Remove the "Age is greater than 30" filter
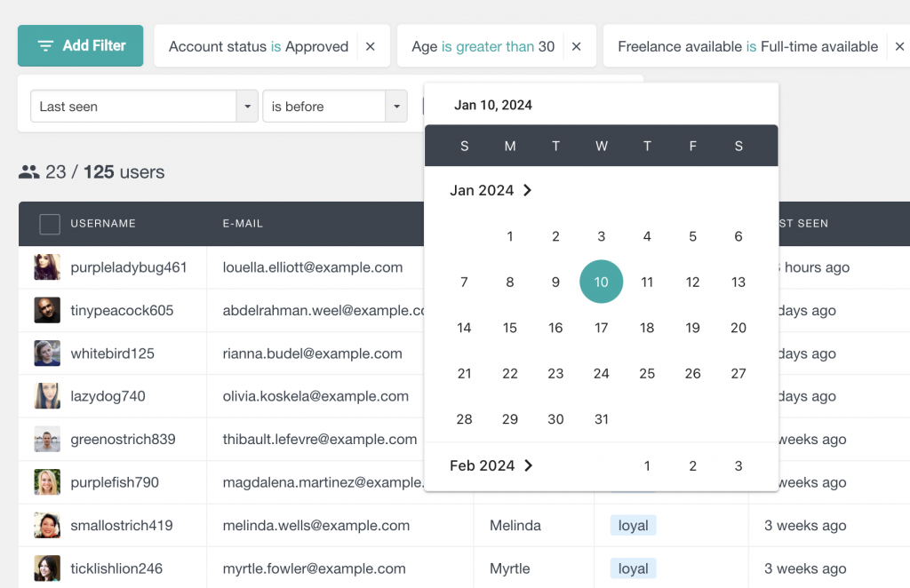Image resolution: width=910 pixels, height=588 pixels. point(575,46)
